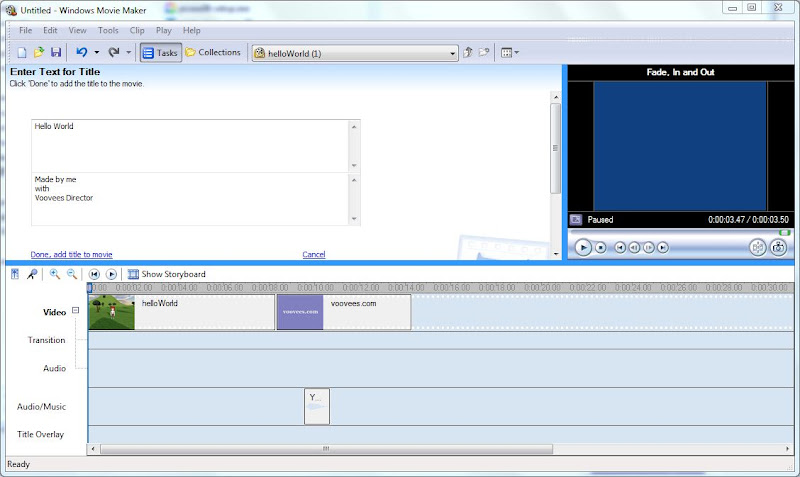
Task: Zoom out on the timeline
Action: 72,274
